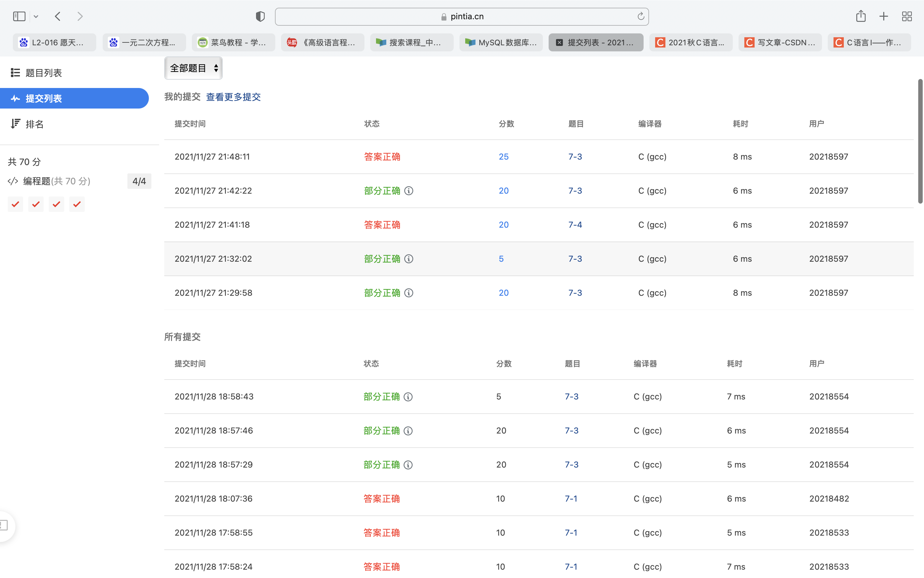Open the sidebar options chevron
The width and height of the screenshot is (924, 578).
36,16
